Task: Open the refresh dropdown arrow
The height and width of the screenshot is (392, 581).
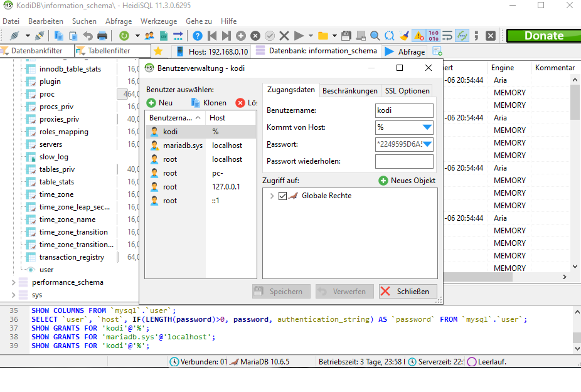Action: point(137,36)
